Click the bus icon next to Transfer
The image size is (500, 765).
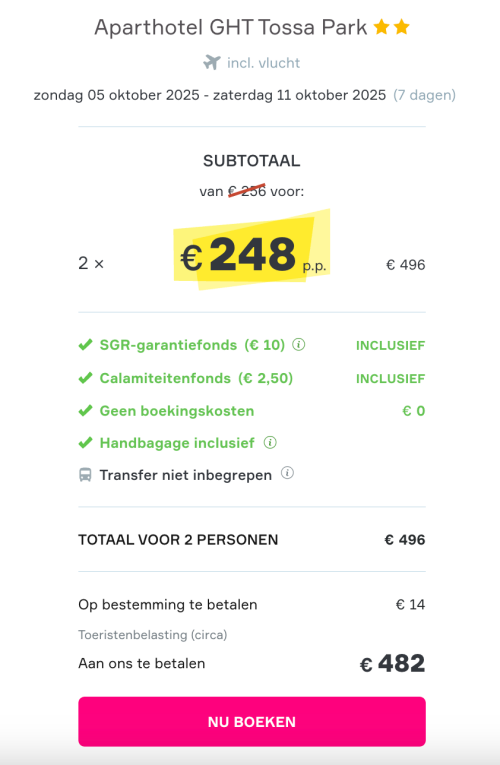(x=85, y=475)
